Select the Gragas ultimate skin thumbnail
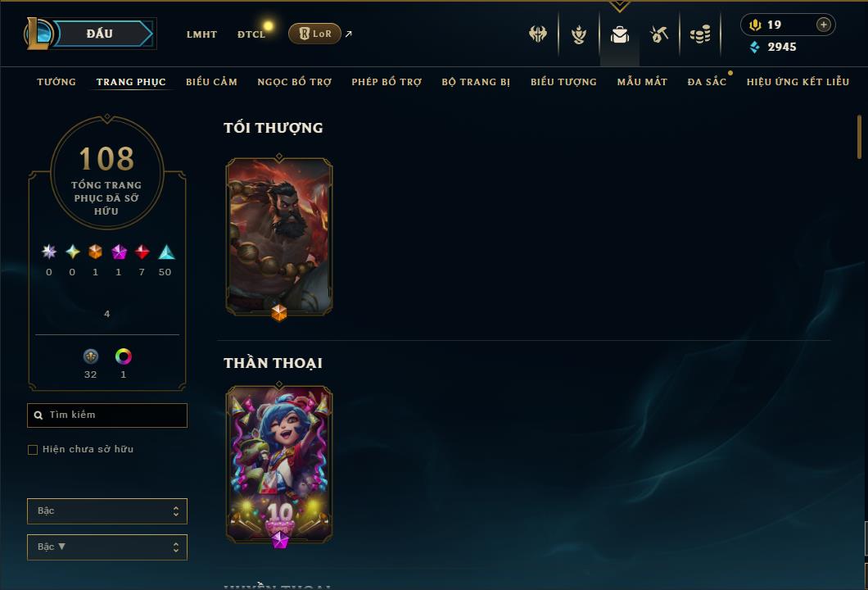This screenshot has width=868, height=590. (279, 237)
